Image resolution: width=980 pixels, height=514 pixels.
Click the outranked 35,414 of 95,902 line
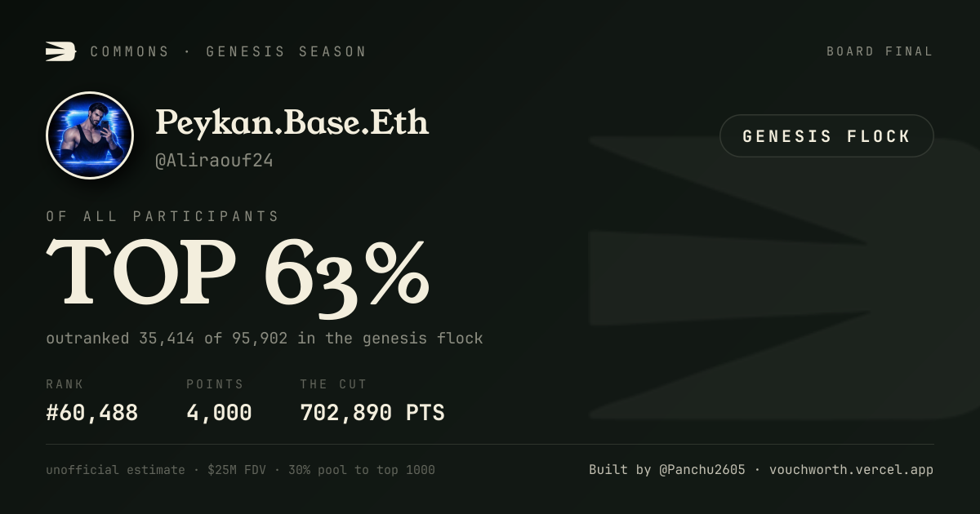click(x=265, y=338)
